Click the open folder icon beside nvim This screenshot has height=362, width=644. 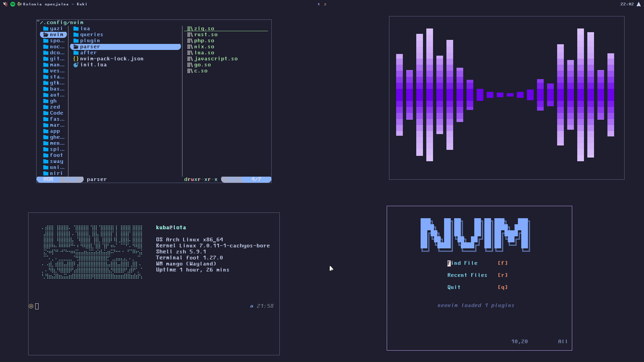46,35
